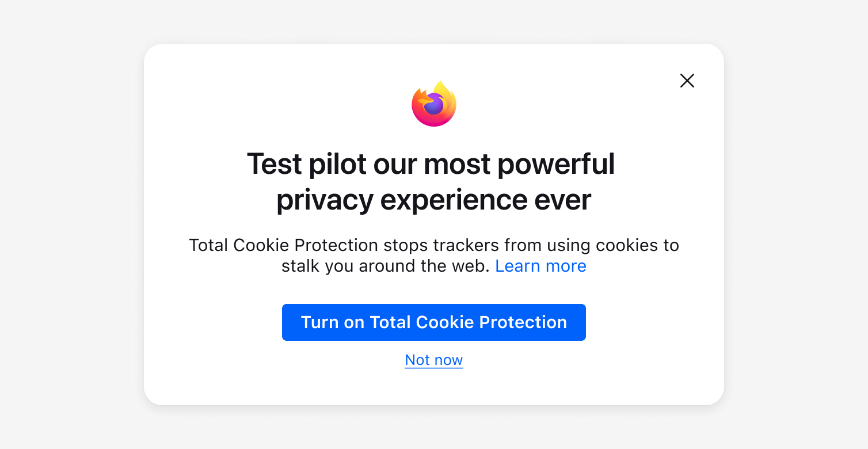The width and height of the screenshot is (868, 449).
Task: Click the word "experience" in the heading
Action: point(454,201)
